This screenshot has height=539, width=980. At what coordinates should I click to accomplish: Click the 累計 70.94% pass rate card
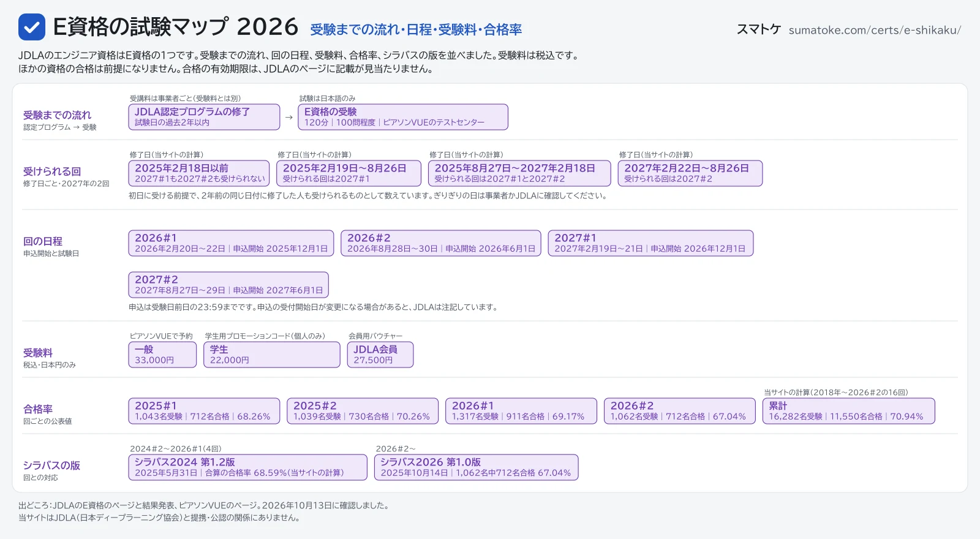pos(849,411)
